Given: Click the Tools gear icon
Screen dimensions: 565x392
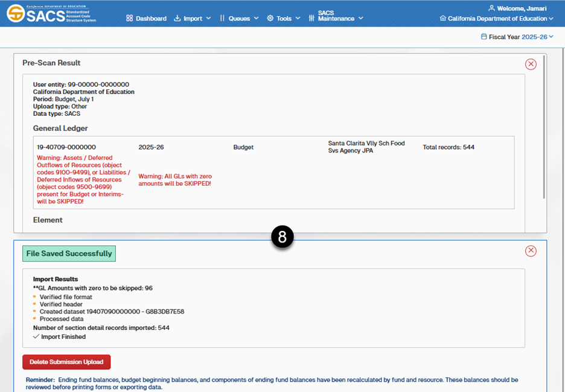Looking at the screenshot, I should [x=270, y=18].
